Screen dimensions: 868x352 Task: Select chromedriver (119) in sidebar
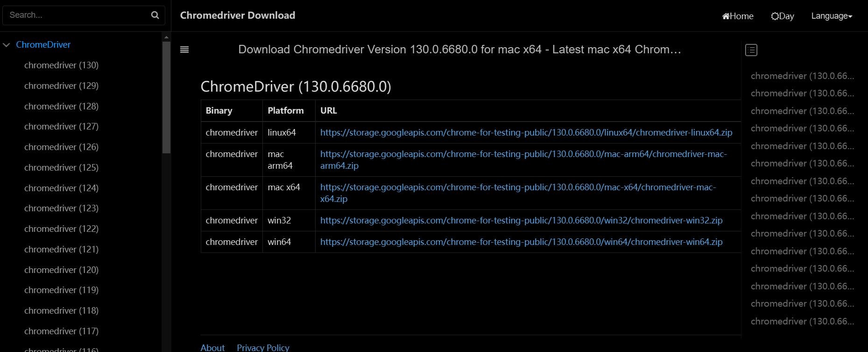61,290
